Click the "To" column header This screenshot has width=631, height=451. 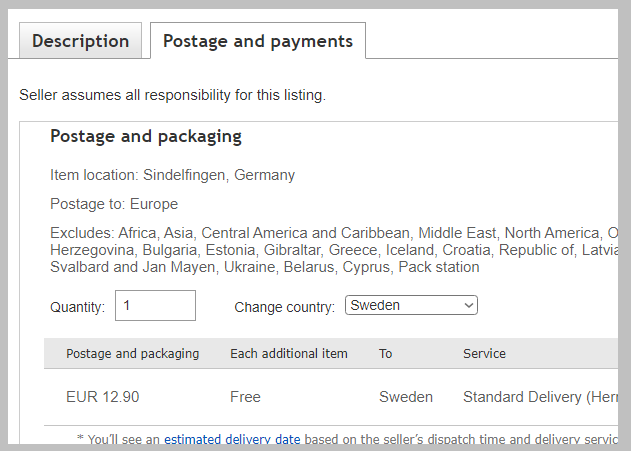pyautogui.click(x=386, y=353)
